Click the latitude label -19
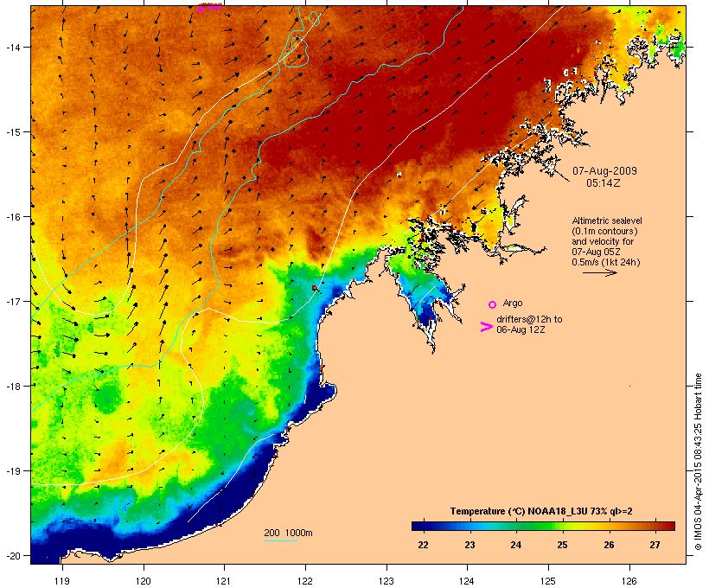 pos(12,471)
